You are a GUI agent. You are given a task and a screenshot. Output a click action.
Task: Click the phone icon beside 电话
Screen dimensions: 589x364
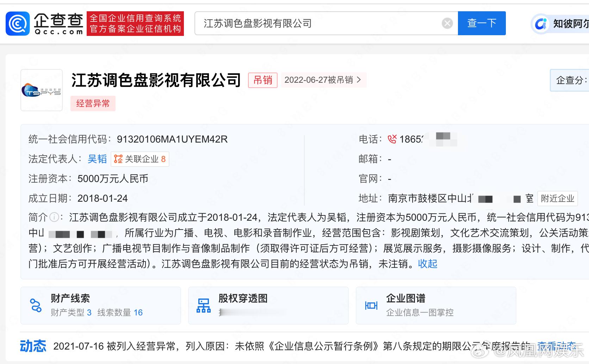pos(392,139)
